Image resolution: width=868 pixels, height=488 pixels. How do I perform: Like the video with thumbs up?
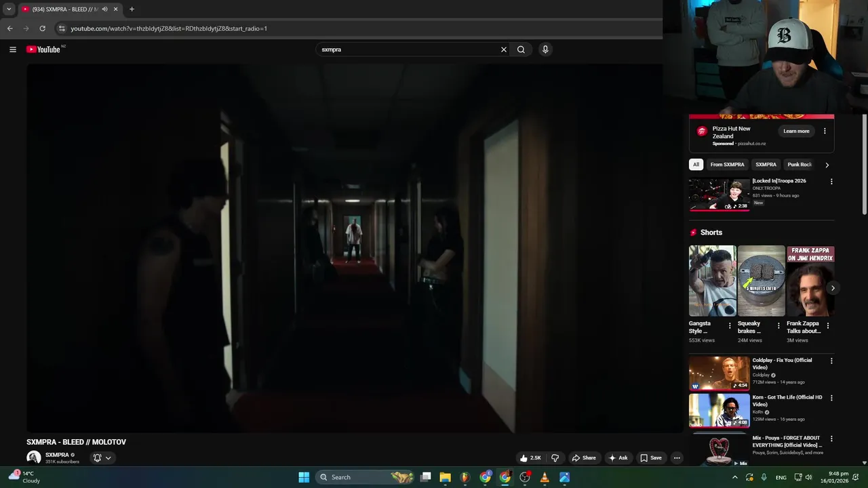pos(530,458)
